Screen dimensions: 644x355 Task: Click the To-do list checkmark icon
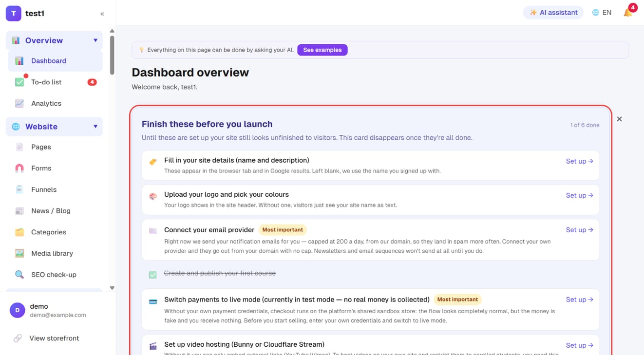[19, 82]
